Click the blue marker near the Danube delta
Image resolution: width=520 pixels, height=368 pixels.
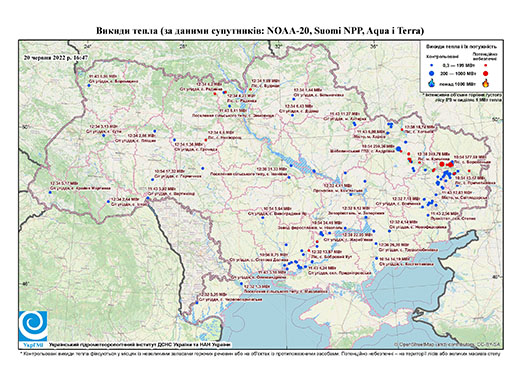click(x=197, y=303)
